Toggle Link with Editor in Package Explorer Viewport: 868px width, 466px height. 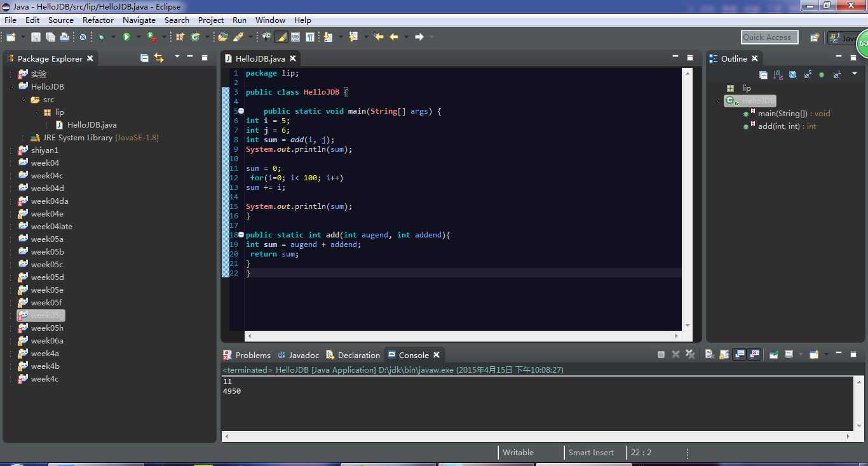click(x=159, y=58)
